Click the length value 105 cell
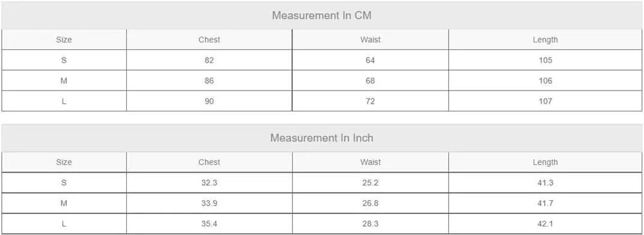Screen dimensions: 644x235 [545, 60]
